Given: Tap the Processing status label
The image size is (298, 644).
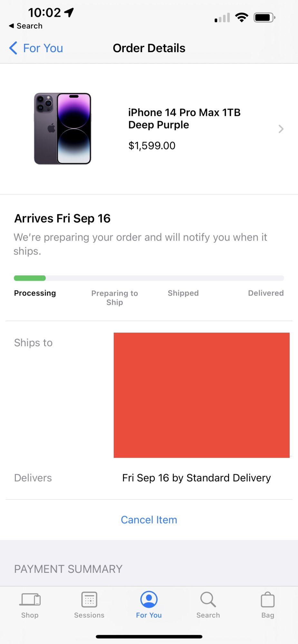Looking at the screenshot, I should tap(35, 293).
